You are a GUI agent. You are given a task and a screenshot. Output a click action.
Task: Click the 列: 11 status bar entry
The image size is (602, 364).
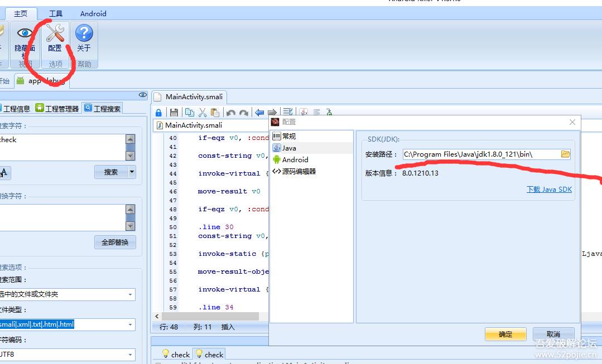(x=203, y=327)
